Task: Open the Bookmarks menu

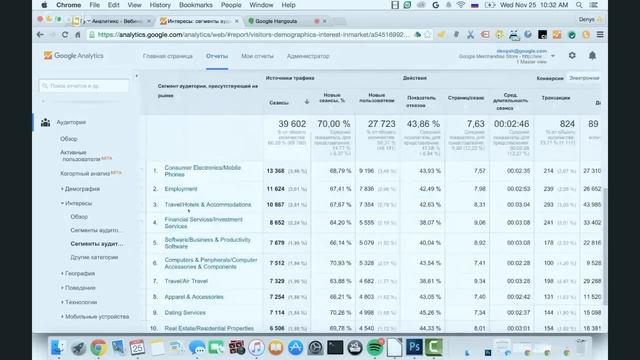Action: coord(196,5)
